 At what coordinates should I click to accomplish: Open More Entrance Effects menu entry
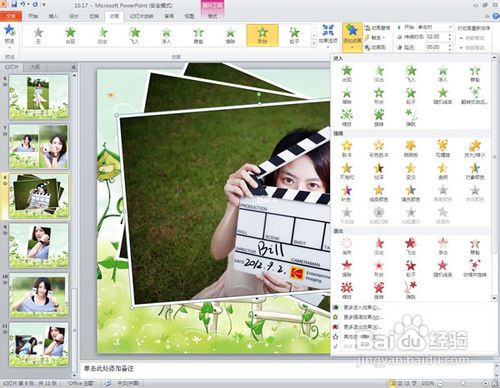[x=363, y=307]
